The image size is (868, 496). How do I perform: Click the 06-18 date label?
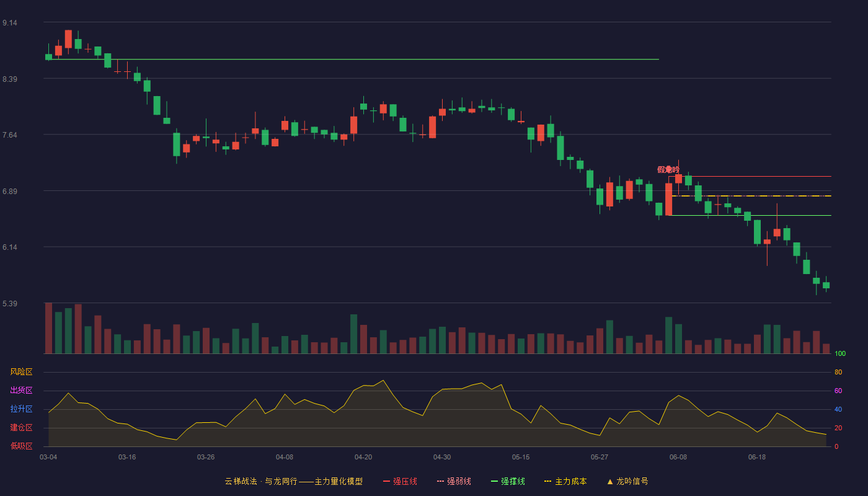pos(757,457)
